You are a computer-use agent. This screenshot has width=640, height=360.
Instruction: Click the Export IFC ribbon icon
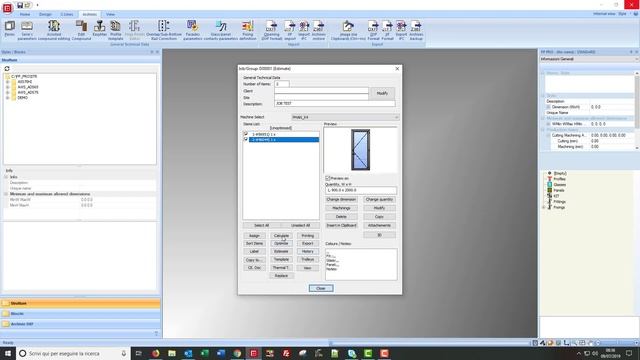(x=401, y=30)
